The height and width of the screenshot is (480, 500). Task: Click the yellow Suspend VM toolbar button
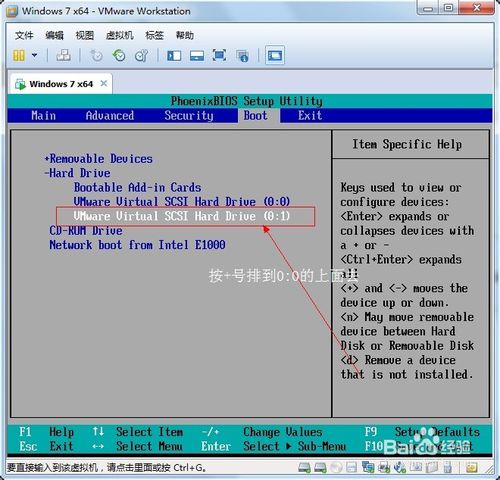click(19, 55)
